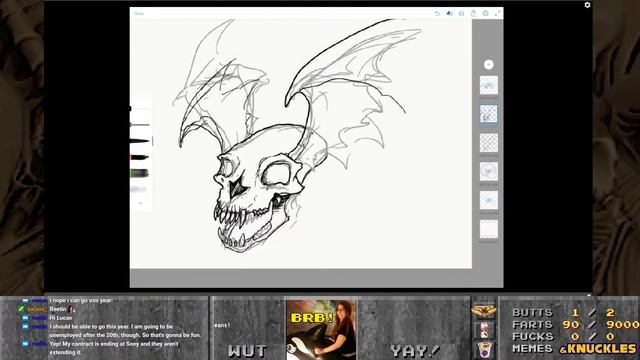This screenshot has width=640, height=360.
Task: Click the icon between shapes and share
Action: [x=461, y=13]
